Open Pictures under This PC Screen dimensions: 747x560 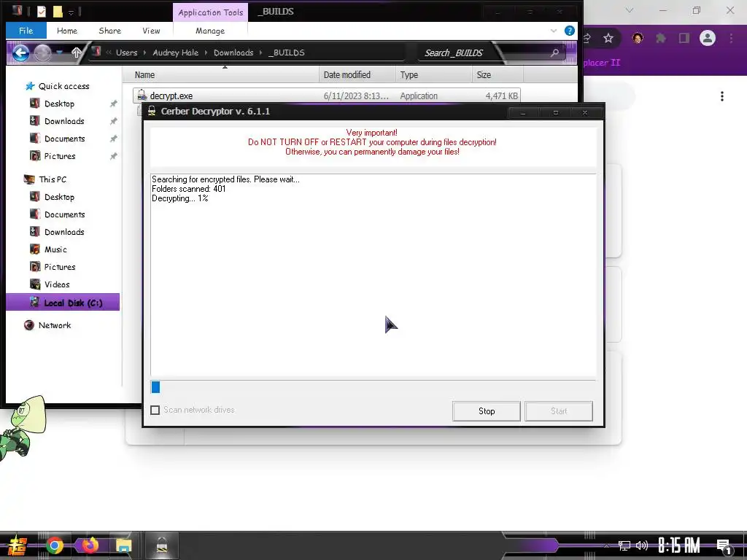[x=60, y=267]
